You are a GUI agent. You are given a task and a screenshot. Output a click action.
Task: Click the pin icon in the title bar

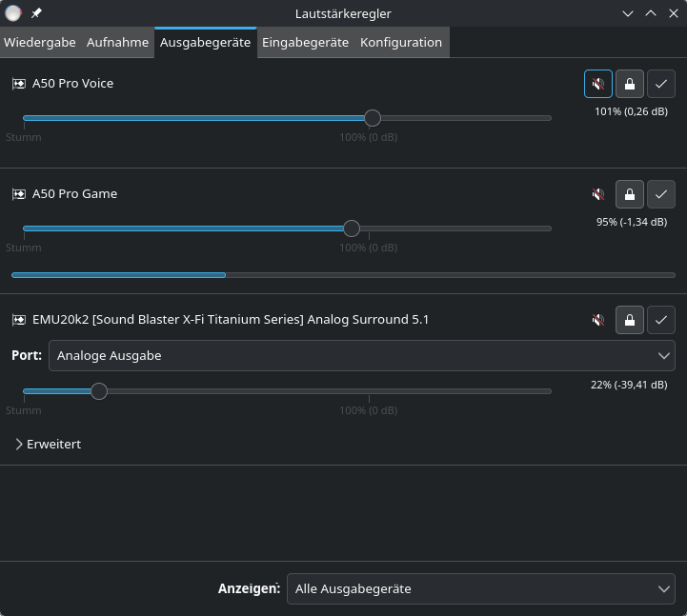(x=36, y=13)
